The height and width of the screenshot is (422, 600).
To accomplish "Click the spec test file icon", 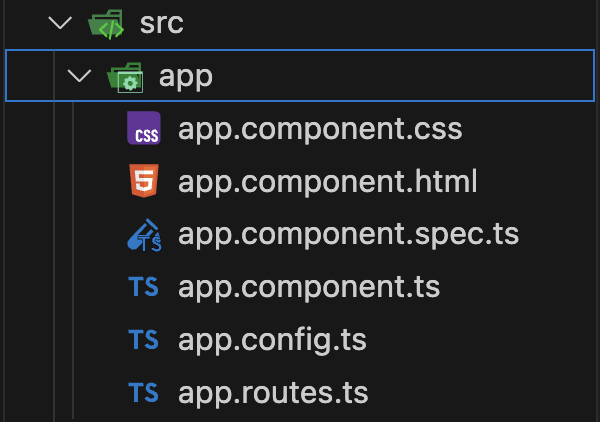I will pyautogui.click(x=144, y=235).
